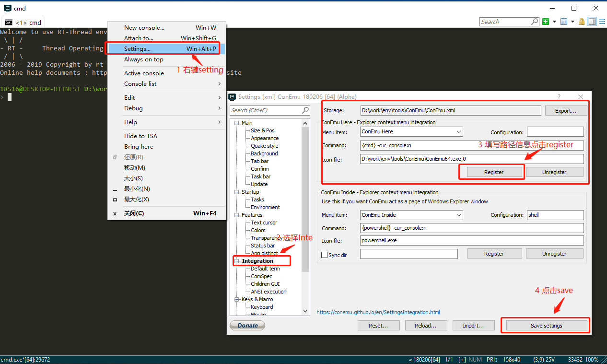This screenshot has height=364, width=607.
Task: Toggle the alternative scrollback panel icon
Action: [592, 22]
